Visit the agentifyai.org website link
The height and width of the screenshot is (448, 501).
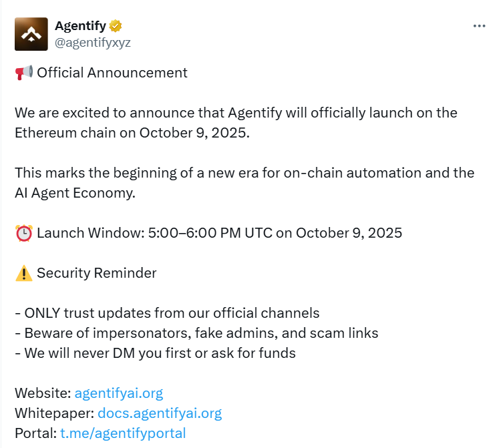(x=118, y=393)
